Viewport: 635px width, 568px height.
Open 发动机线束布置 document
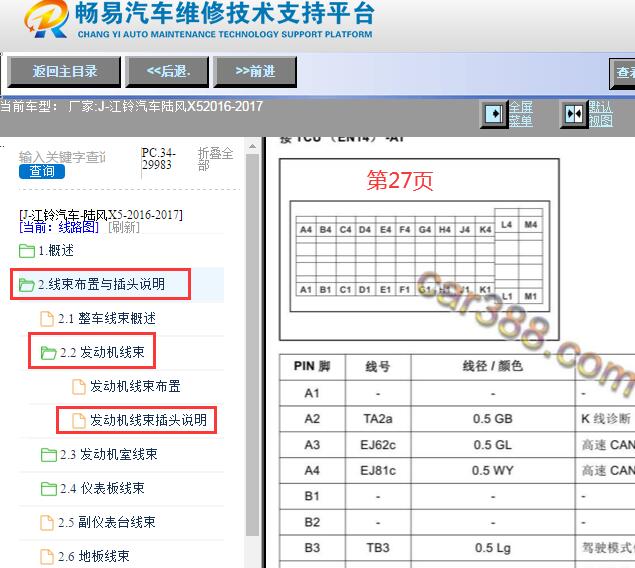[135, 386]
